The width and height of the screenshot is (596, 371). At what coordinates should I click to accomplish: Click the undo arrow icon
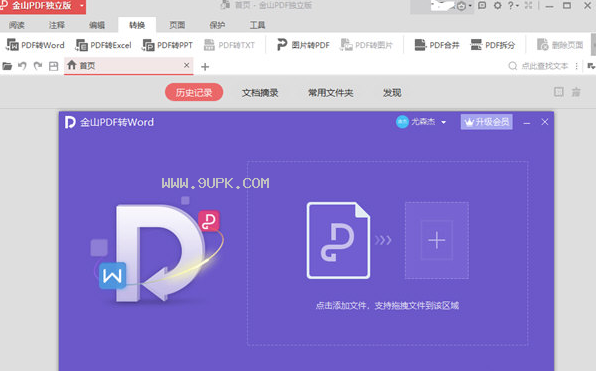coord(22,66)
